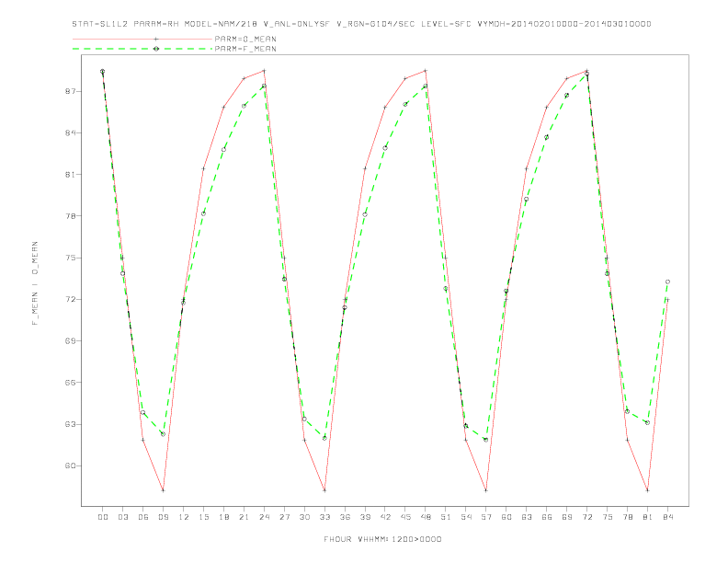Click the x-axis tick label 48
The height and width of the screenshot is (563, 728).
426,517
